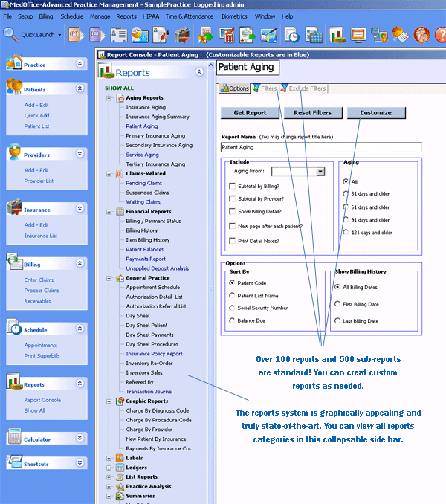Click the Report Name text field
Viewport: 446px width, 504px height.
coord(321,148)
